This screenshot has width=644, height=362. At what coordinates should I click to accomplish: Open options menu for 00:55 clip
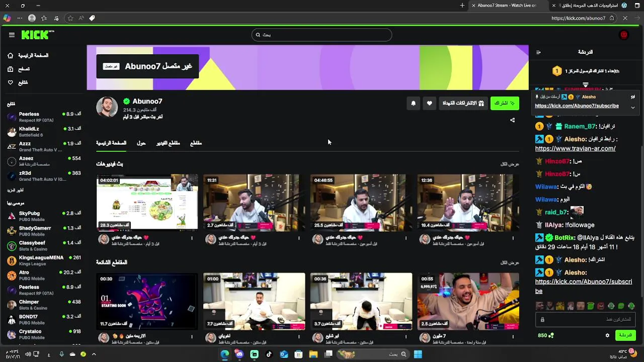[513, 337]
